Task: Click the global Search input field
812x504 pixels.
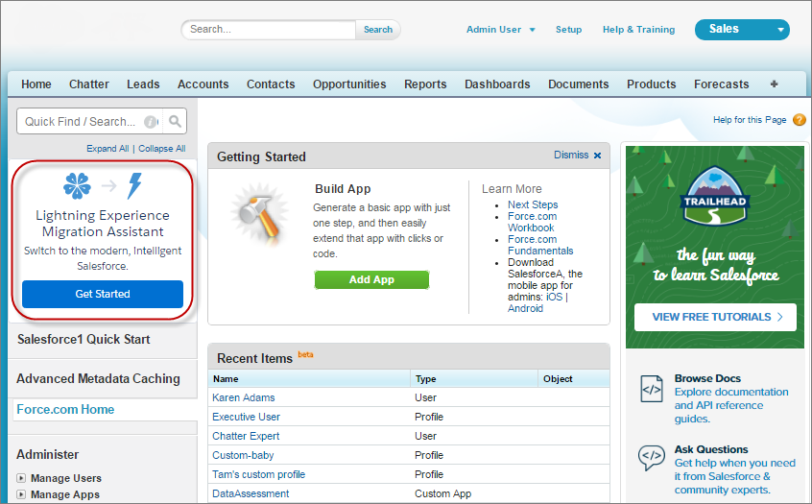Action: 268,30
